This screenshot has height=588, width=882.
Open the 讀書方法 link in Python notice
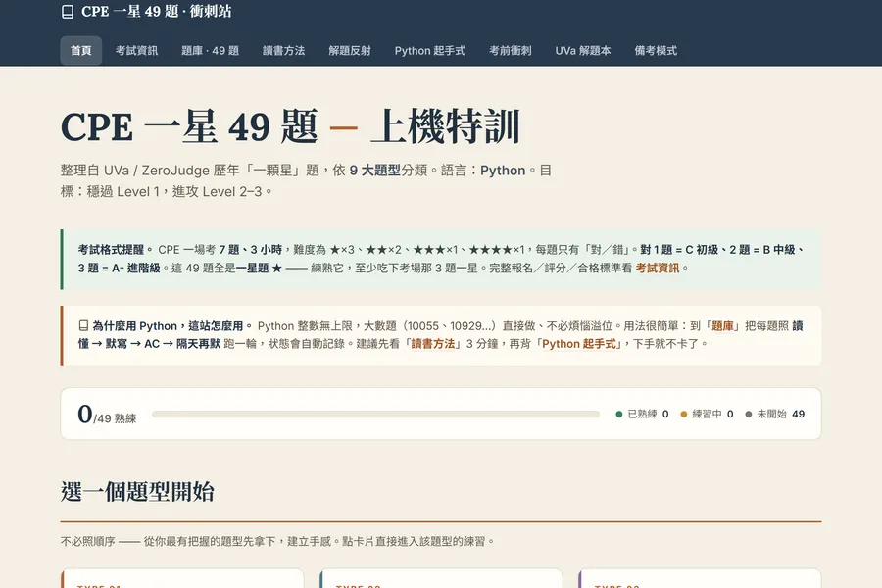(433, 344)
